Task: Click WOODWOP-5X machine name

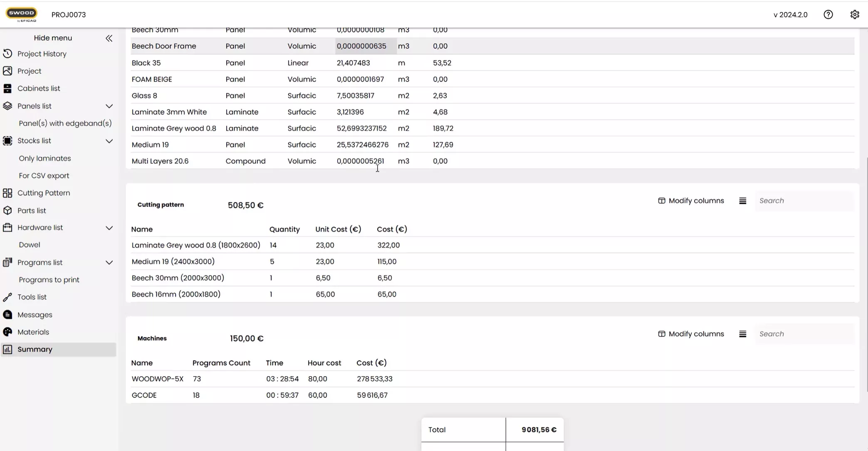Action: (158, 379)
